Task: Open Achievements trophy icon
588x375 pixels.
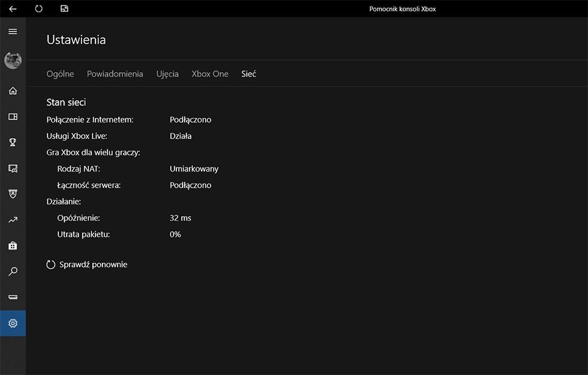Action: point(13,143)
